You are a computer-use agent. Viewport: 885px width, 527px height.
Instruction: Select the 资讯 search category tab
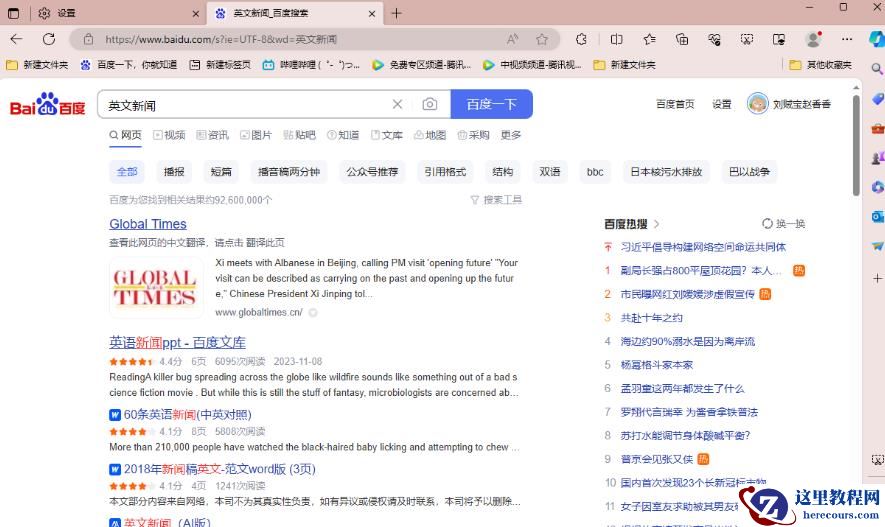pyautogui.click(x=213, y=135)
